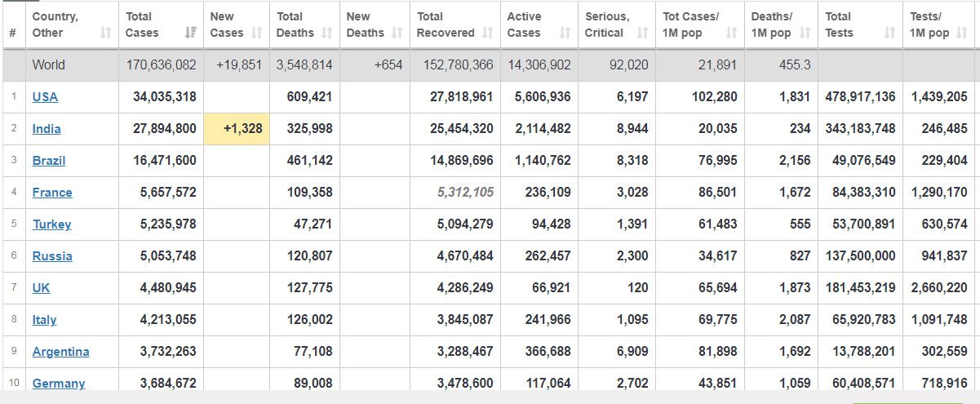Select Germany total cases 3,684,672
The height and width of the screenshot is (404, 980).
pos(168,383)
